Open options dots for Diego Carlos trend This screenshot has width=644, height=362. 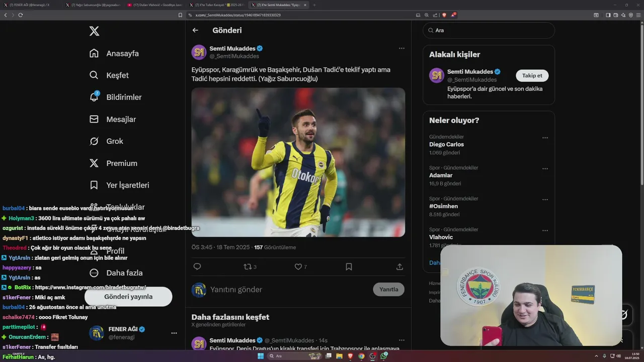545,138
